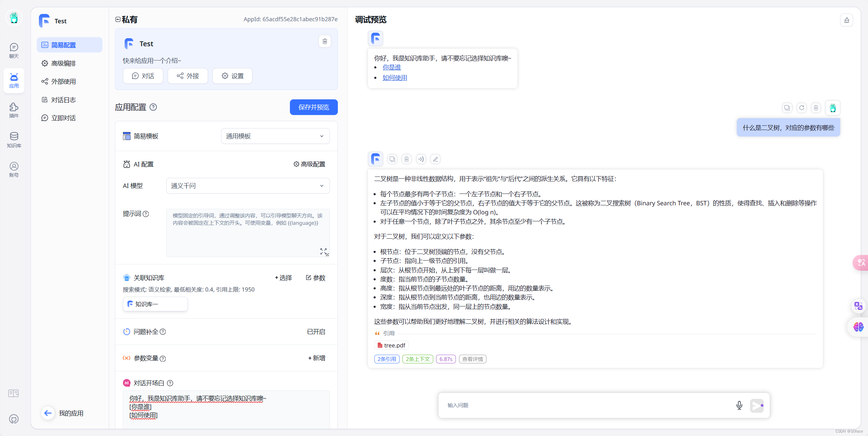Open the documentation book icon in sidebar
Screen dimensions: 868x436
pyautogui.click(x=14, y=393)
